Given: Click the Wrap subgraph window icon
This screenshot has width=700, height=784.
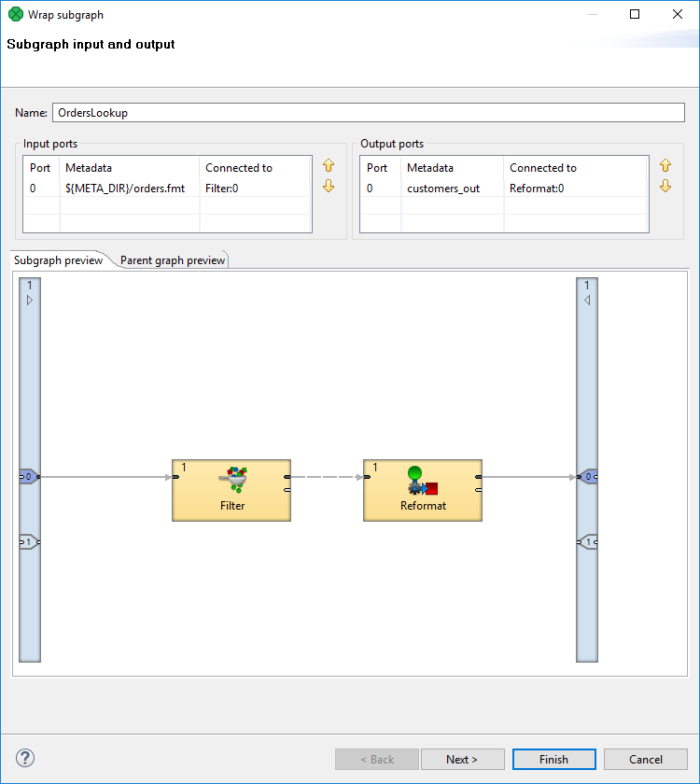Looking at the screenshot, I should [15, 15].
